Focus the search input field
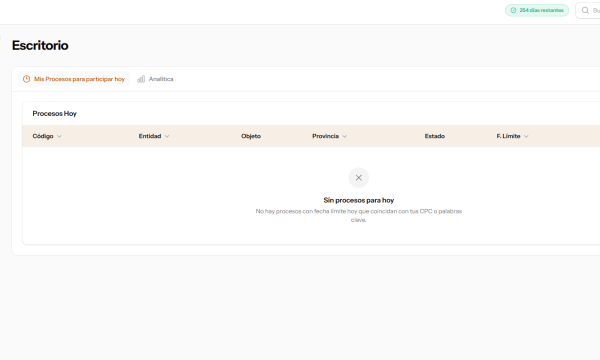Image resolution: width=600 pixels, height=360 pixels. (588, 10)
